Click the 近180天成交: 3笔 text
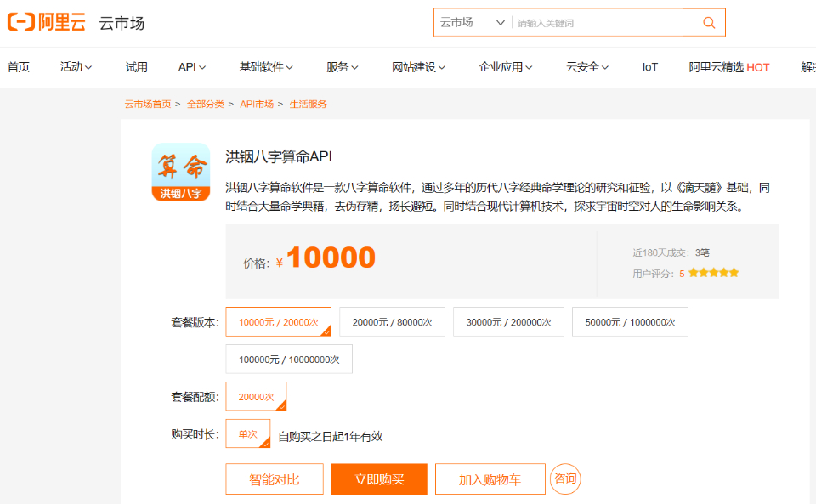816x504 pixels. point(671,252)
